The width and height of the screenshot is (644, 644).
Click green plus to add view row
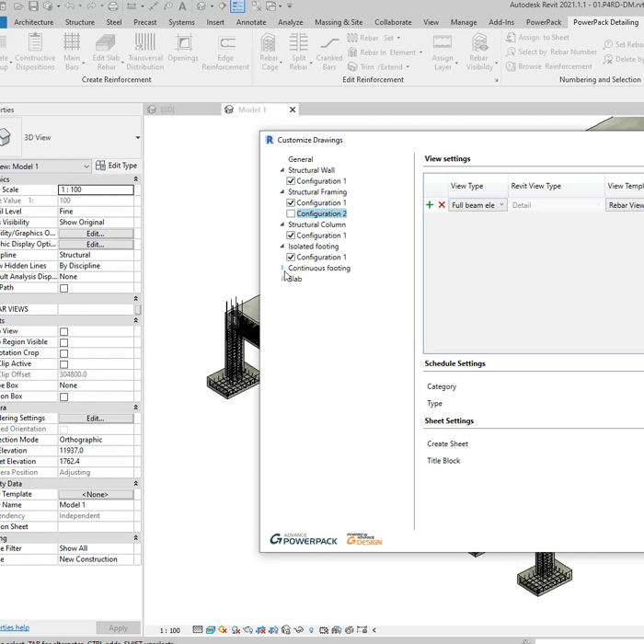[x=430, y=205]
